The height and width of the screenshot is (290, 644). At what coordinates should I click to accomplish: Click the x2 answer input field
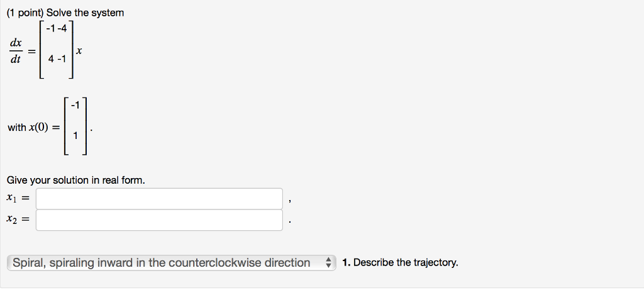coord(159,220)
